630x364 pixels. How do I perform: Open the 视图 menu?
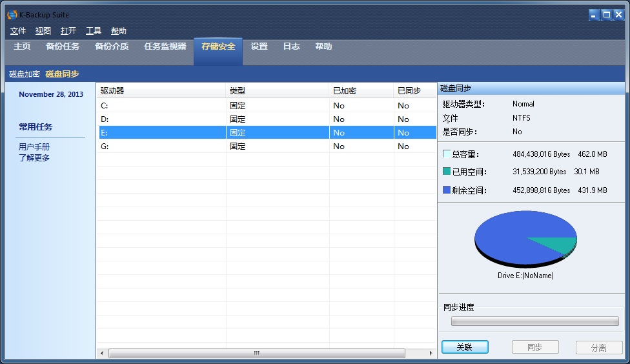pyautogui.click(x=43, y=31)
